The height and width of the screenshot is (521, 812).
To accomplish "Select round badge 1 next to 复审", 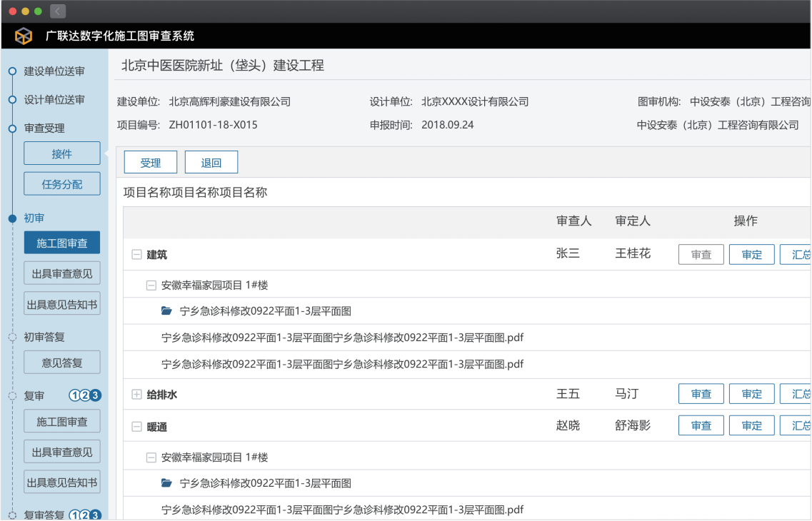I will (74, 395).
